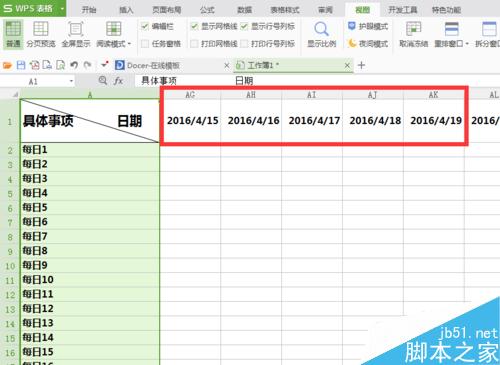
Task: Open the Table Style (表格样式) tab
Action: coord(285,10)
